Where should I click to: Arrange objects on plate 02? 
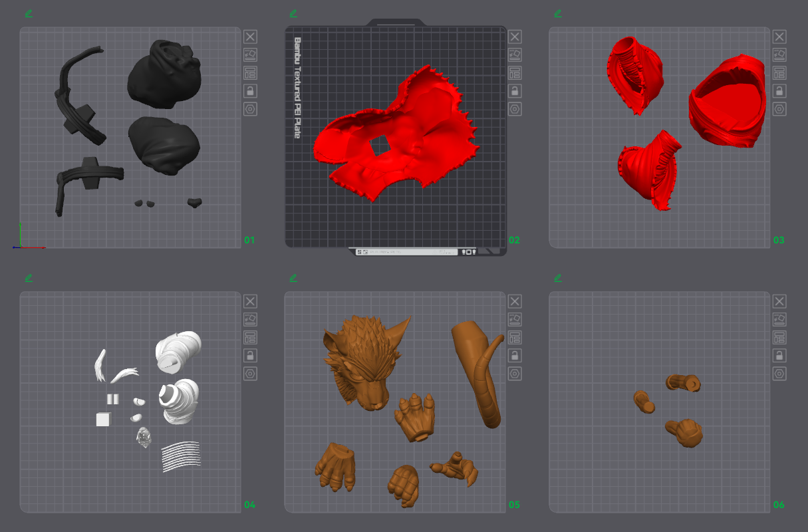[x=515, y=72]
